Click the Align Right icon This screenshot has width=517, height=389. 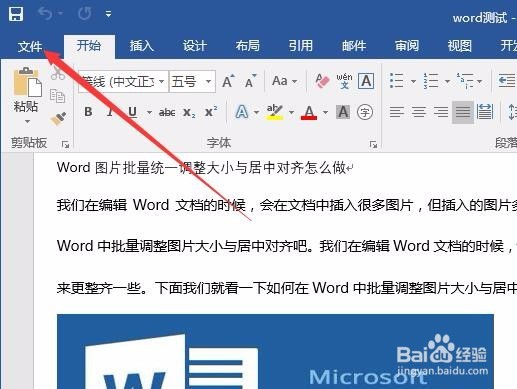point(441,112)
